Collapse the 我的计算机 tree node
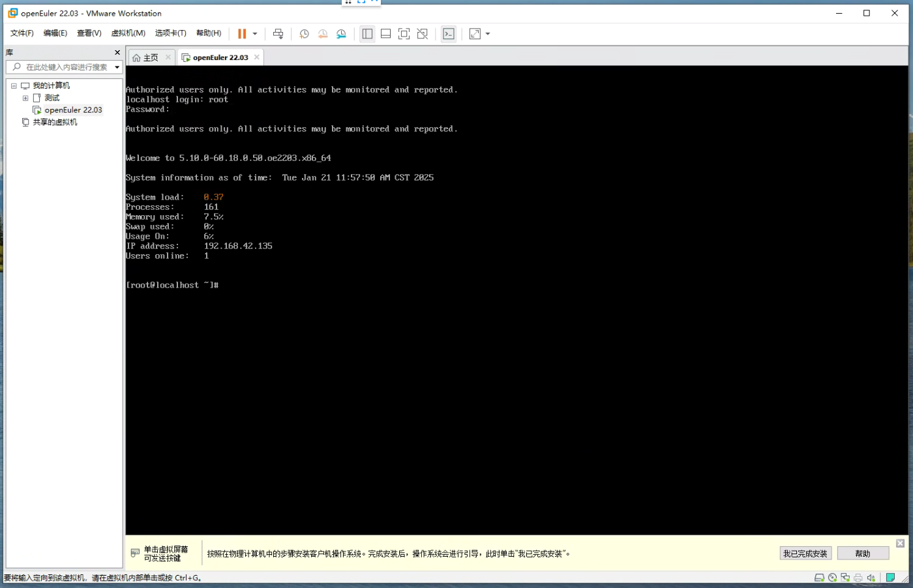 click(14, 86)
